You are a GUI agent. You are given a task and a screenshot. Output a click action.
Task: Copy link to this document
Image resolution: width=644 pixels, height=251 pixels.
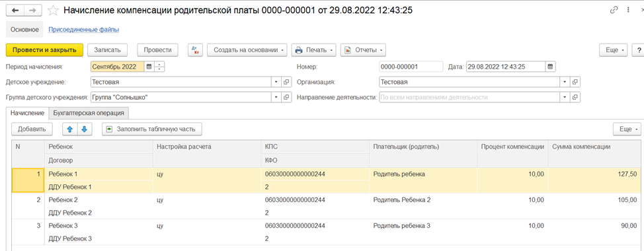point(614,11)
